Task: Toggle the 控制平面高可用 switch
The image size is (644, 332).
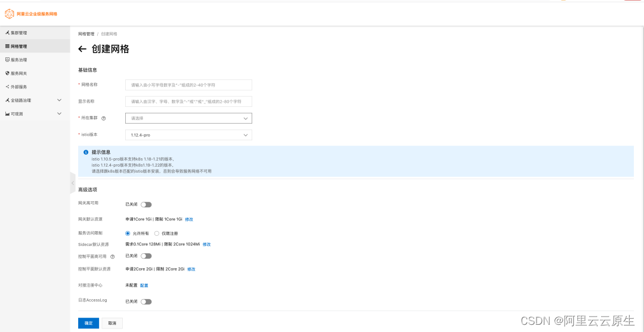Action: coord(146,256)
